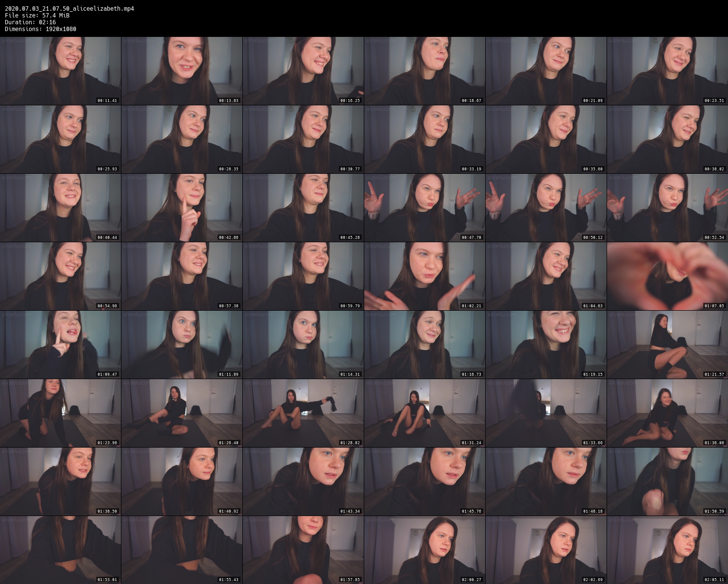Click the 'Dimensions: 1920x1080' line
This screenshot has height=584, width=728.
pyautogui.click(x=40, y=29)
